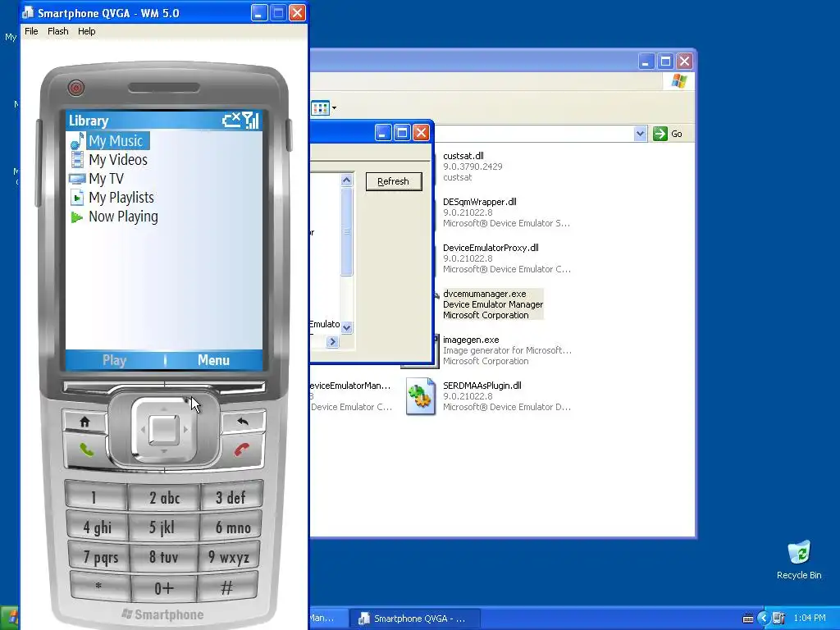Click the Go button in Explorer
Image resolution: width=840 pixels, height=630 pixels.
tap(668, 134)
